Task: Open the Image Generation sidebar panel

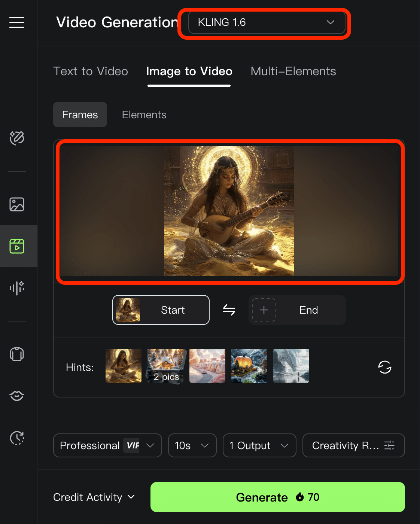Action: [x=16, y=204]
